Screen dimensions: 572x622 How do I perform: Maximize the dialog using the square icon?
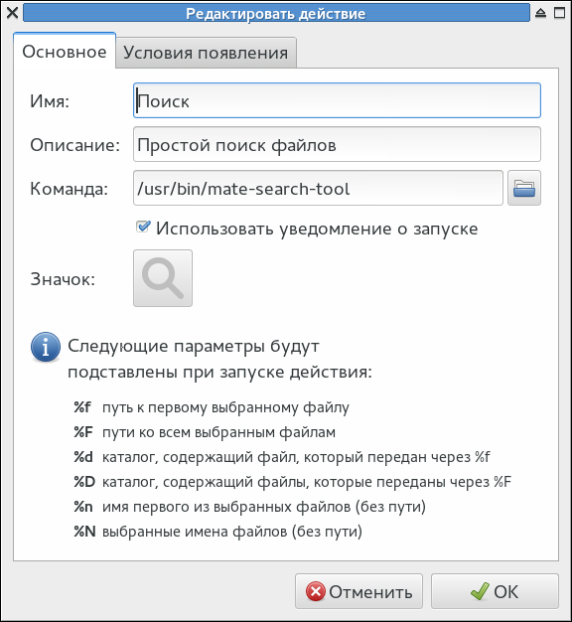[x=559, y=13]
